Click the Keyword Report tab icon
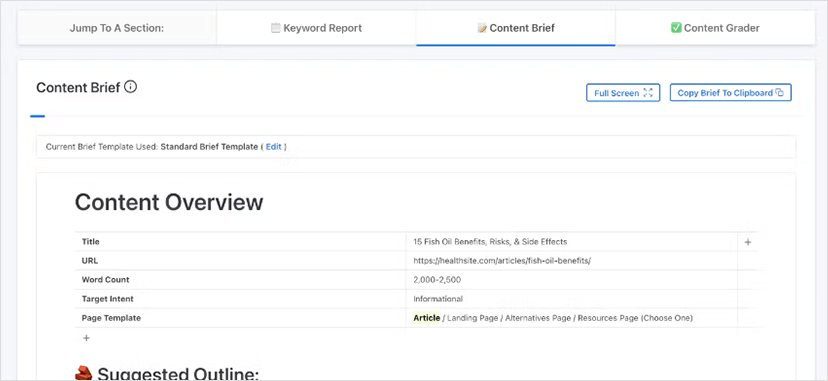 276,28
